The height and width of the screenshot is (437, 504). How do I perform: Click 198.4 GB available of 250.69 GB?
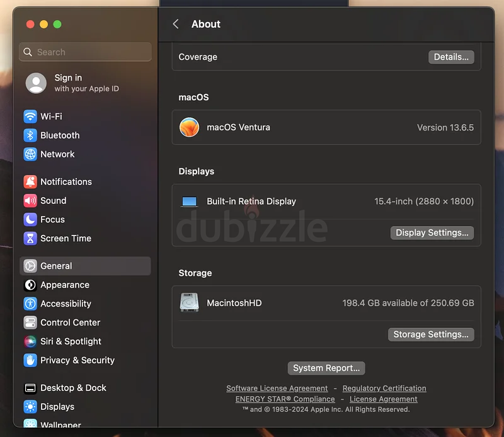coord(408,303)
